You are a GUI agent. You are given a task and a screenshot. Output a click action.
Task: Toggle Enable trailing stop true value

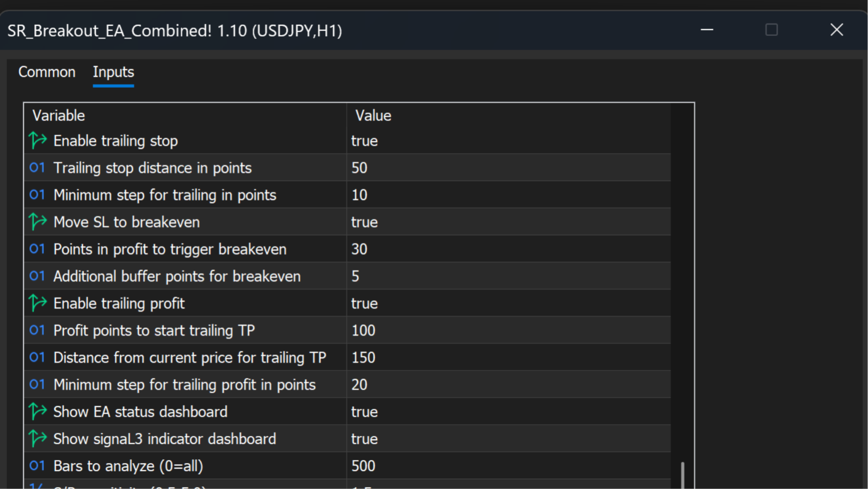365,141
